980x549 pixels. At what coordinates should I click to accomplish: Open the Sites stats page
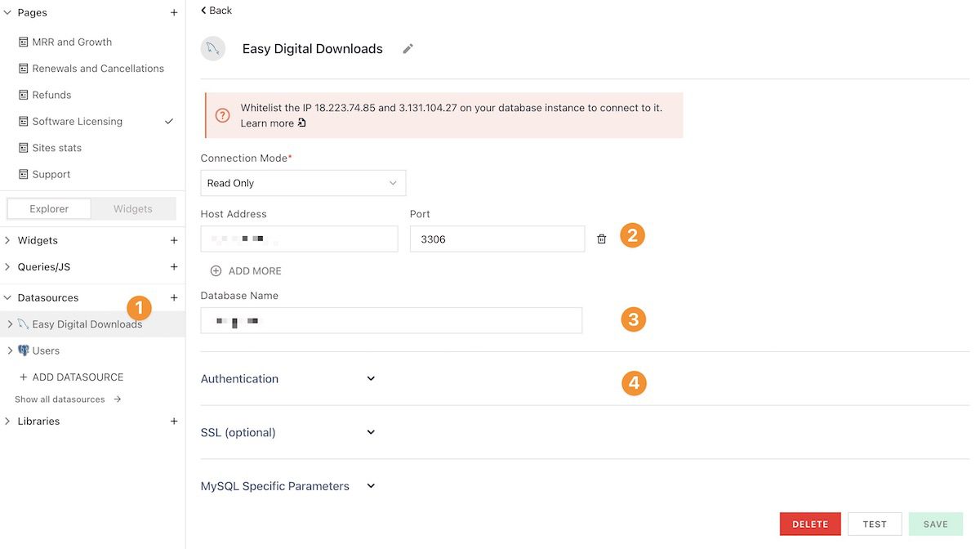pos(57,148)
